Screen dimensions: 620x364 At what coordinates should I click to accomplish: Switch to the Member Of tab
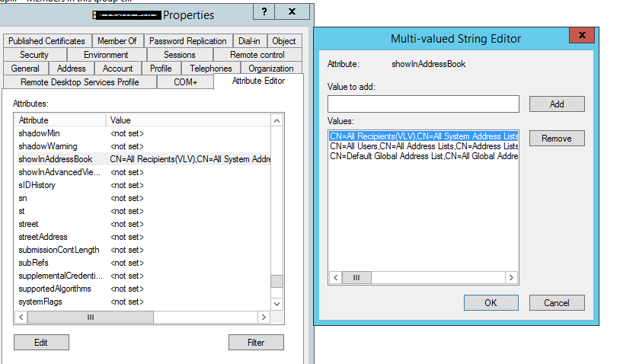117,41
